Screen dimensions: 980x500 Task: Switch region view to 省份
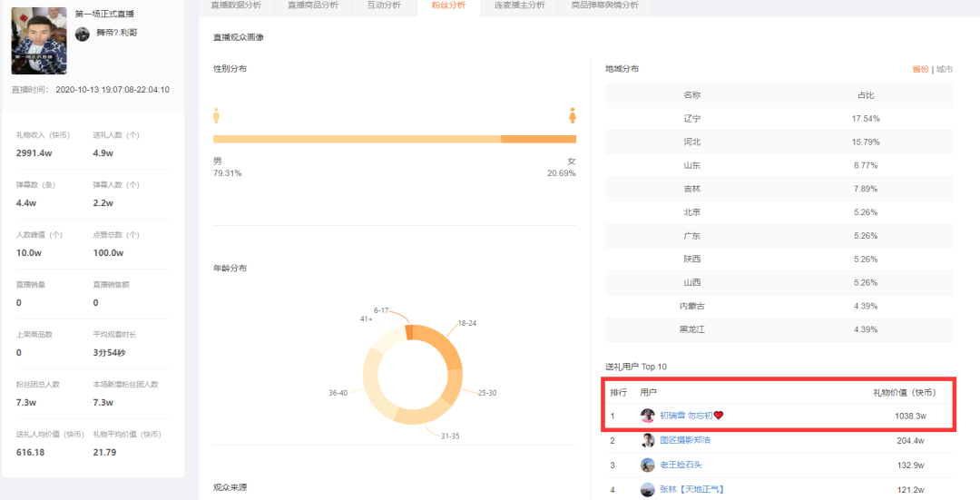(x=921, y=69)
